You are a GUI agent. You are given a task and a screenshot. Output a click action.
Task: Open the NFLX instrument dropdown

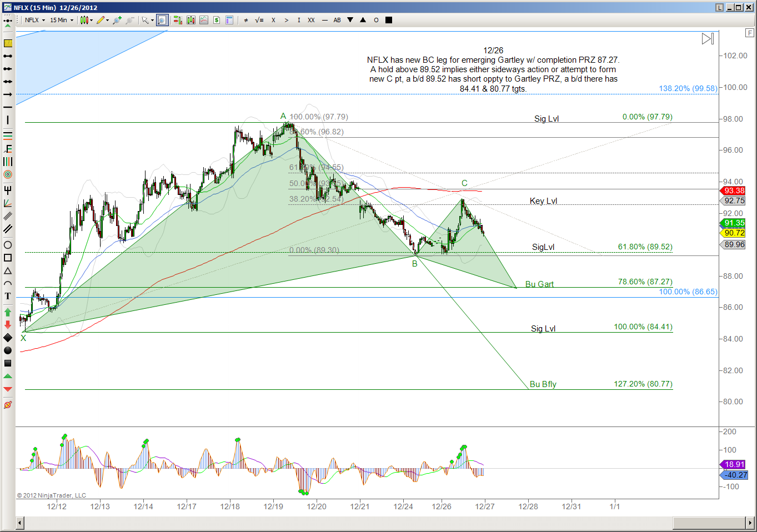(x=35, y=20)
